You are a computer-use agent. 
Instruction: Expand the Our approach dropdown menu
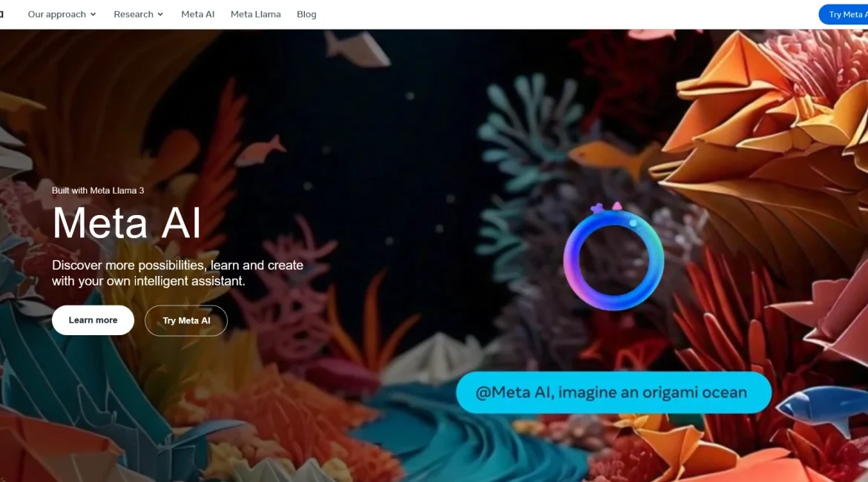click(62, 14)
